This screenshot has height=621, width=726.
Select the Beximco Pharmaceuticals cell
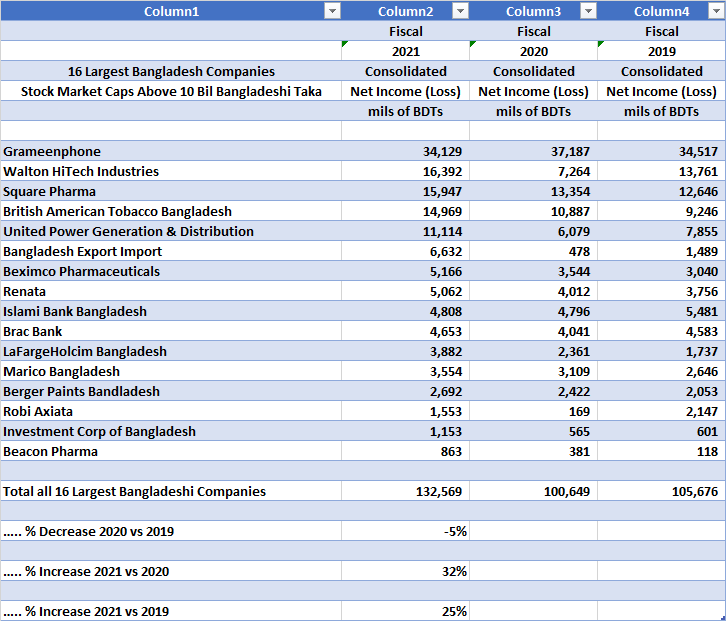[171, 271]
